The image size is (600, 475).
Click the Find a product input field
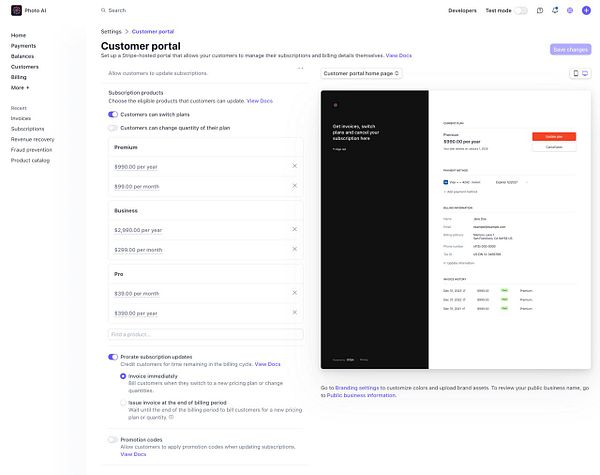pyautogui.click(x=206, y=334)
